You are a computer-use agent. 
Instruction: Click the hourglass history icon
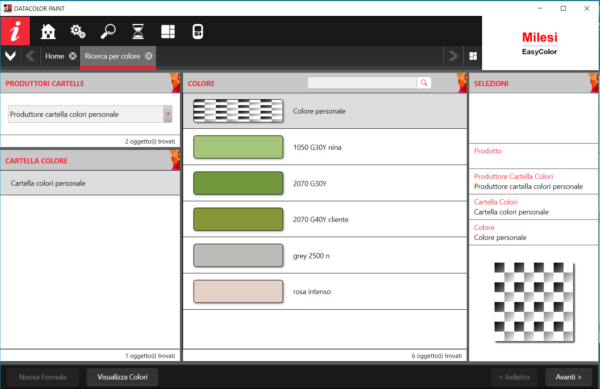pos(138,31)
